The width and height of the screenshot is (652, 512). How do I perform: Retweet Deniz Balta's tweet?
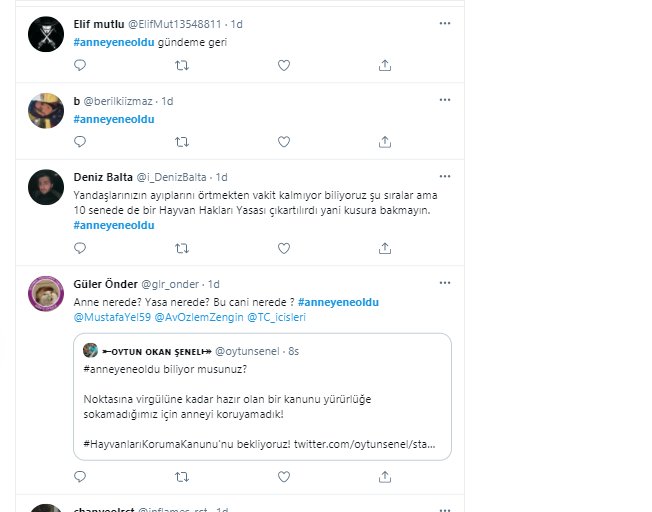[x=182, y=248]
